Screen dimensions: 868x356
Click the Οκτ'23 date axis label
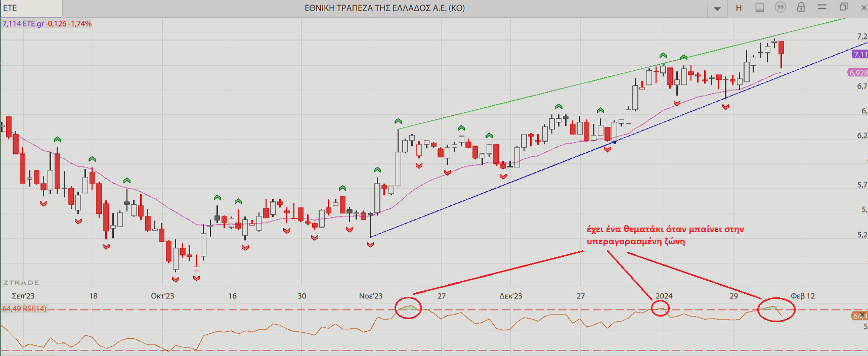pyautogui.click(x=162, y=296)
